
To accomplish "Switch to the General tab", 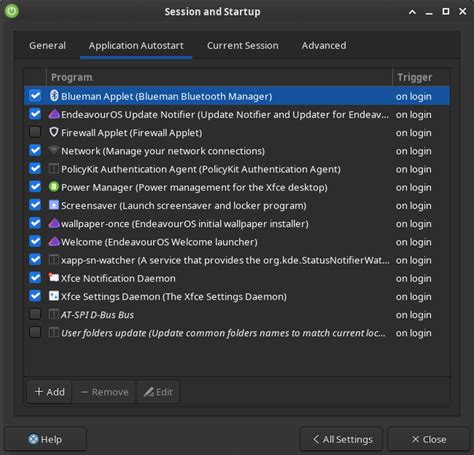I will coord(47,45).
